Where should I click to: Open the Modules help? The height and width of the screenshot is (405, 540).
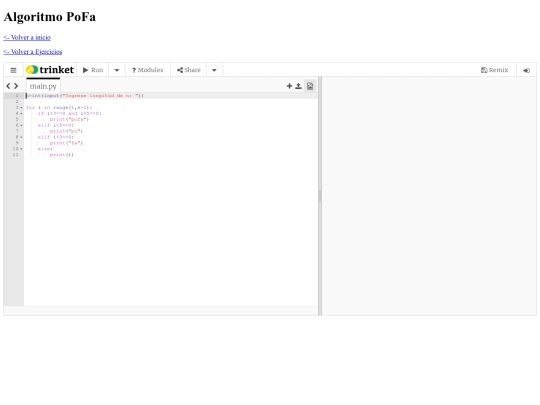click(148, 70)
